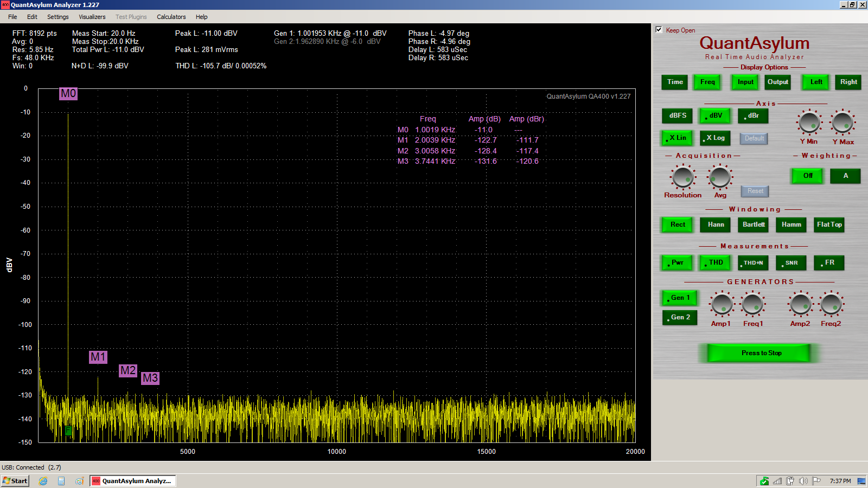Select the Freq display option
The height and width of the screenshot is (488, 868).
(x=707, y=82)
